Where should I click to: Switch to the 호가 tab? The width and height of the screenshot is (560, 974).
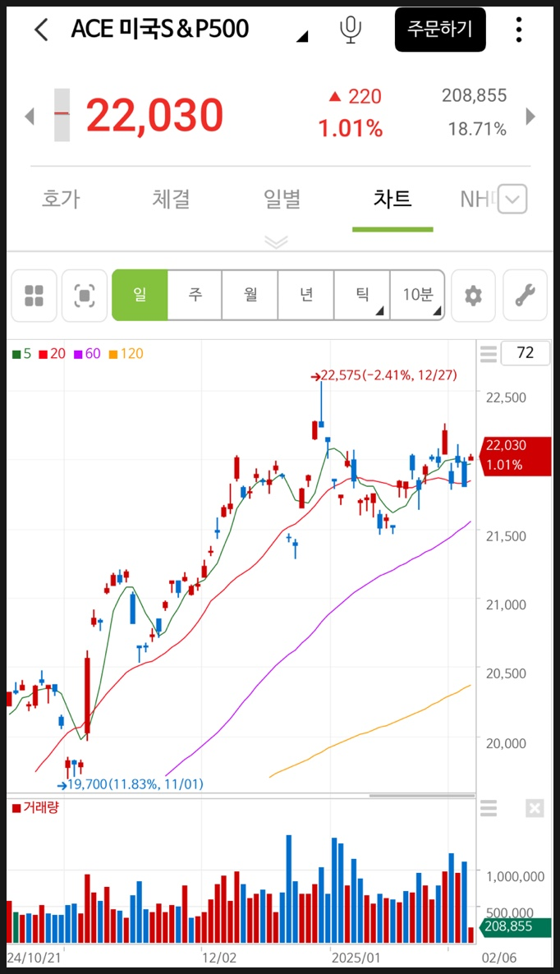click(61, 199)
